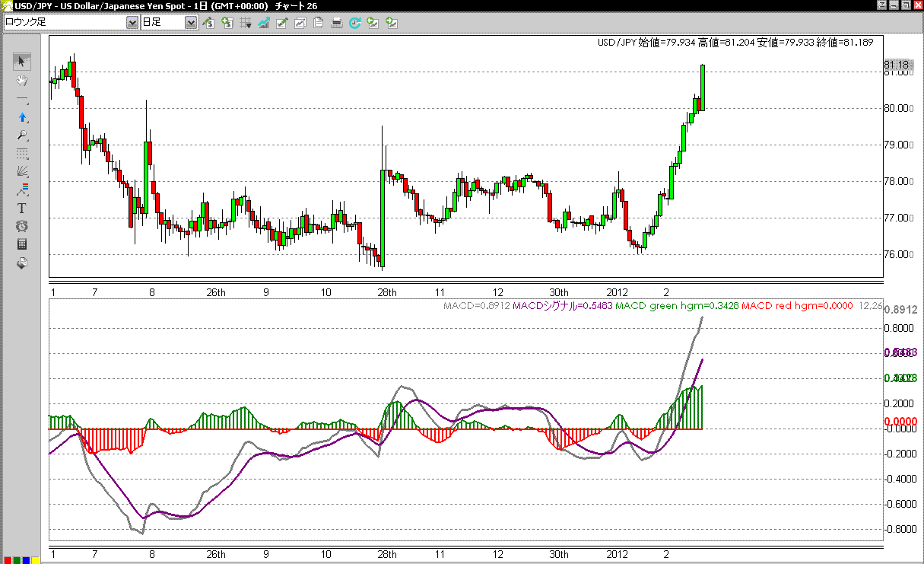Select the fan lines drawing tool
The image size is (924, 564).
click(x=23, y=172)
